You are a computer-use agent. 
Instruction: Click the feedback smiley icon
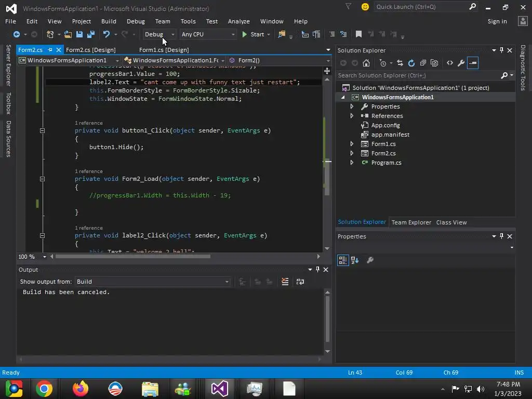(365, 7)
